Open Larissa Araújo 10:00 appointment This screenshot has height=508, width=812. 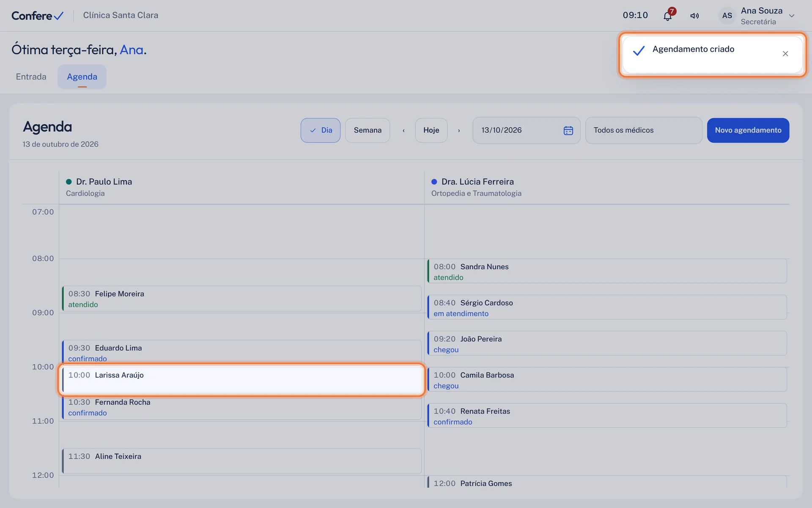pyautogui.click(x=242, y=380)
